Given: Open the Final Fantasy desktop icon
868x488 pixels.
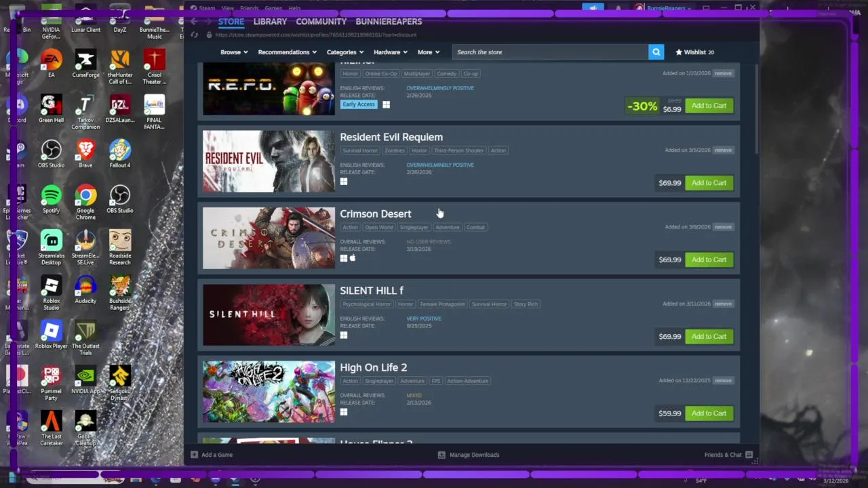Looking at the screenshot, I should 155,113.
